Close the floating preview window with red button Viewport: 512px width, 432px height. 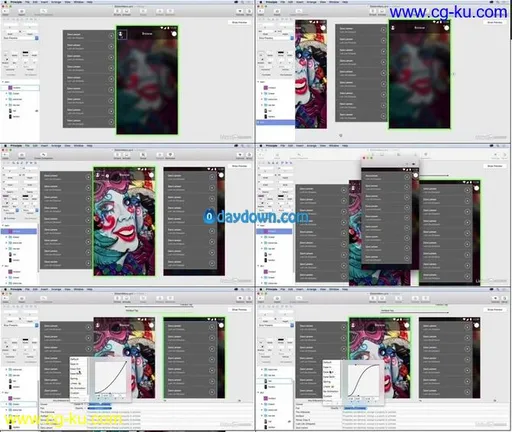click(x=364, y=158)
